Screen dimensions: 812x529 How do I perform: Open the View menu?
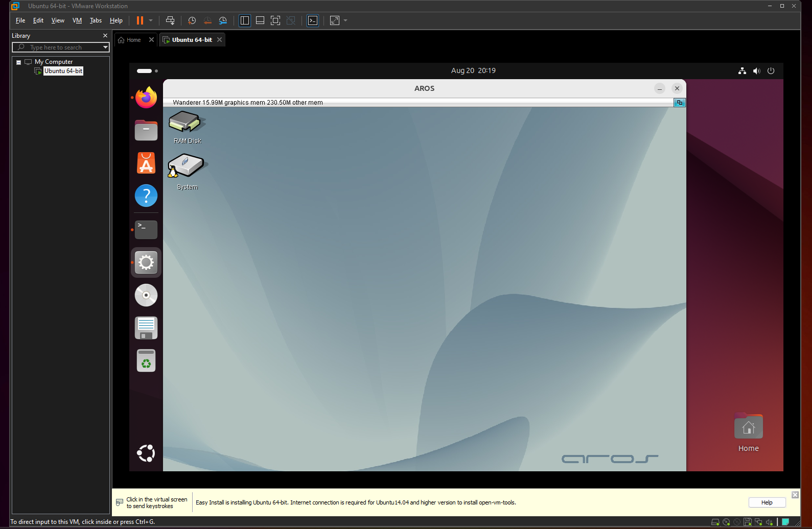(x=58, y=20)
